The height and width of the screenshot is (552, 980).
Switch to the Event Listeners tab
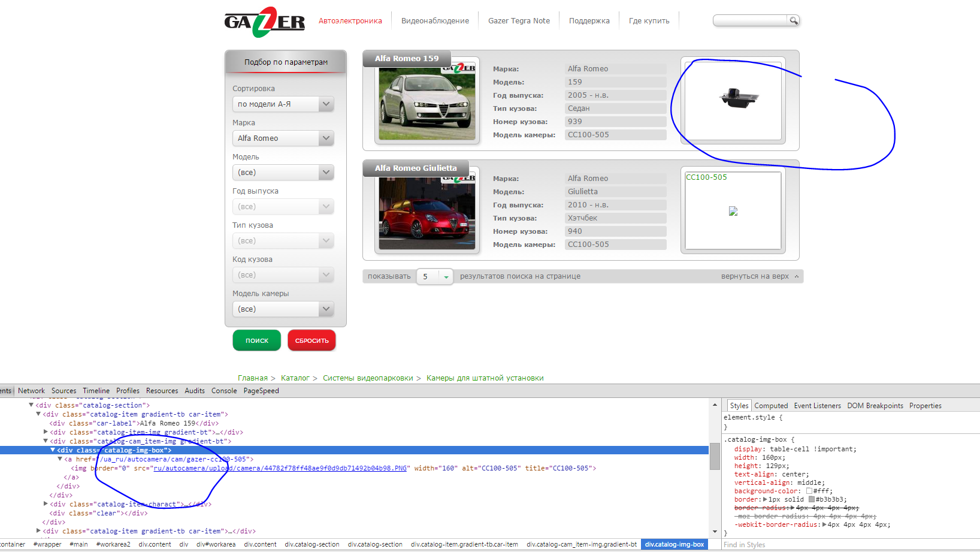point(818,406)
